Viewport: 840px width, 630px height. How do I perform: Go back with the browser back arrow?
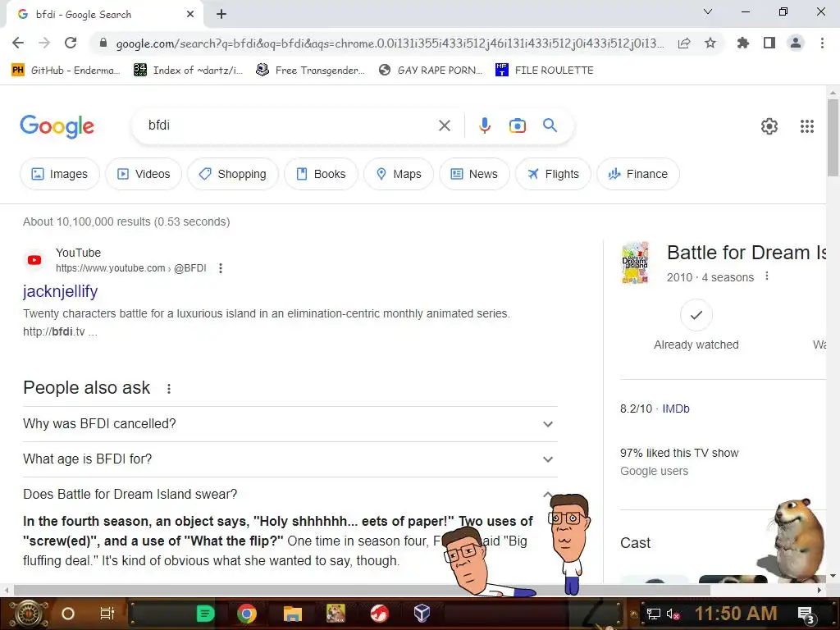[x=18, y=43]
